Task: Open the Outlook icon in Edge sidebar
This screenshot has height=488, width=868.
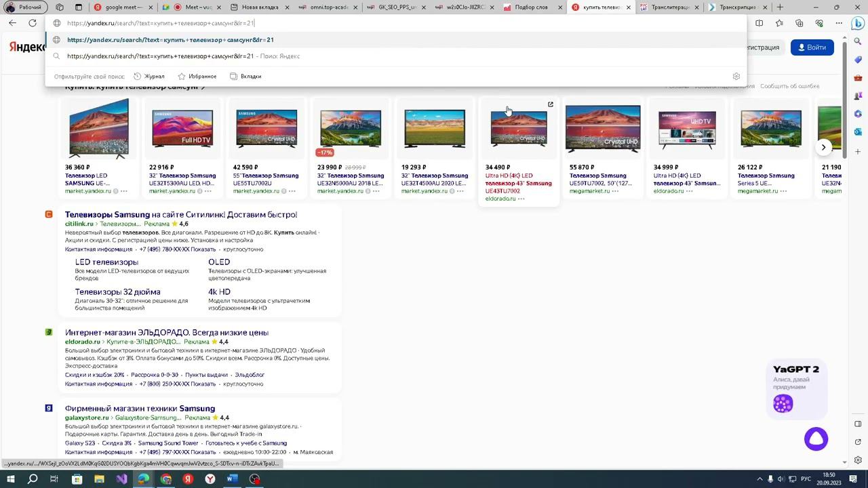Action: 858,131
